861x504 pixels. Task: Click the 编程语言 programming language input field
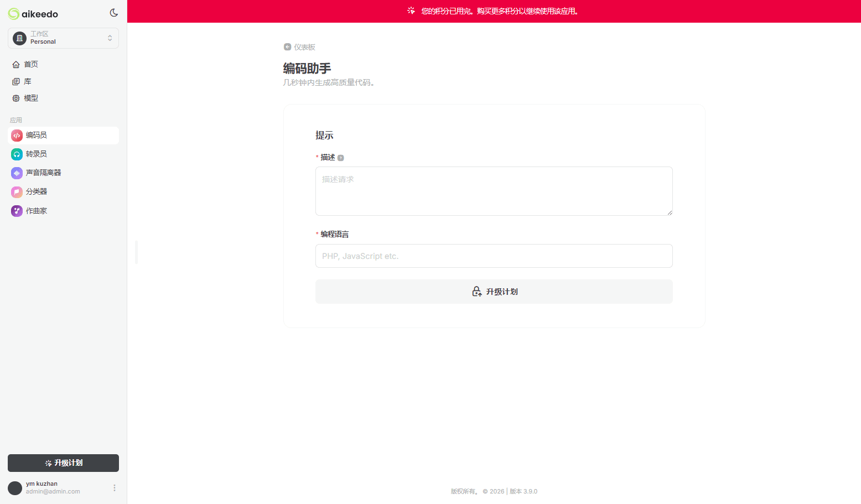pos(494,256)
